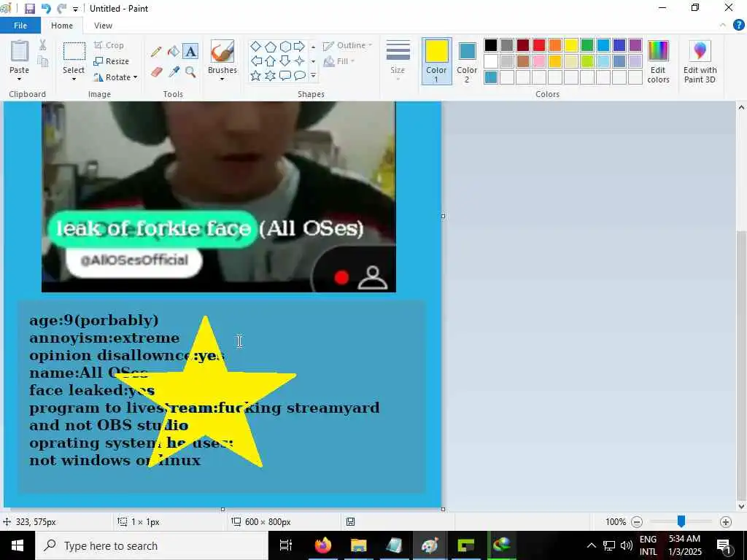
Task: Undo the last action
Action: tap(46, 9)
